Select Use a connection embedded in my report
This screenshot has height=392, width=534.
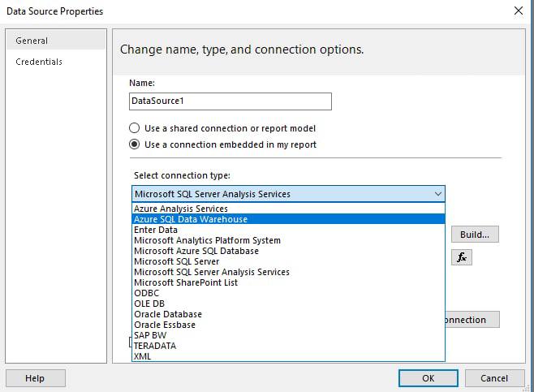click(x=134, y=144)
